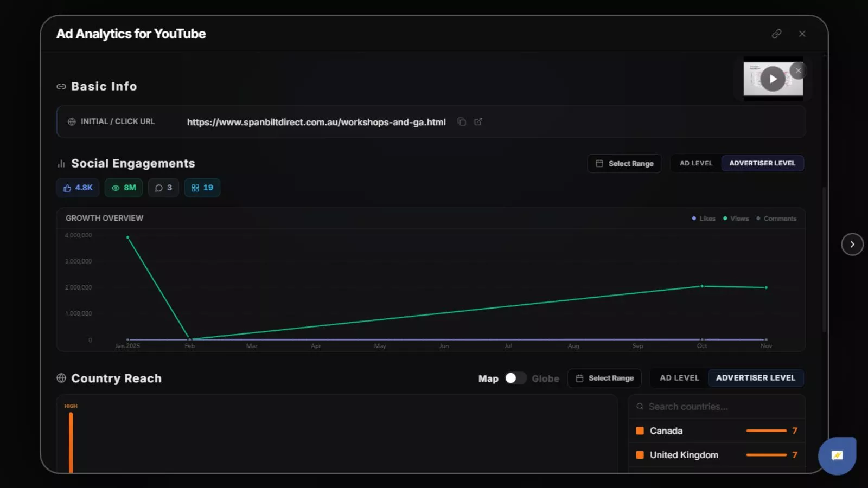Click the 19 ads count badge
Viewport: 868px width, 488px height.
[x=202, y=188]
